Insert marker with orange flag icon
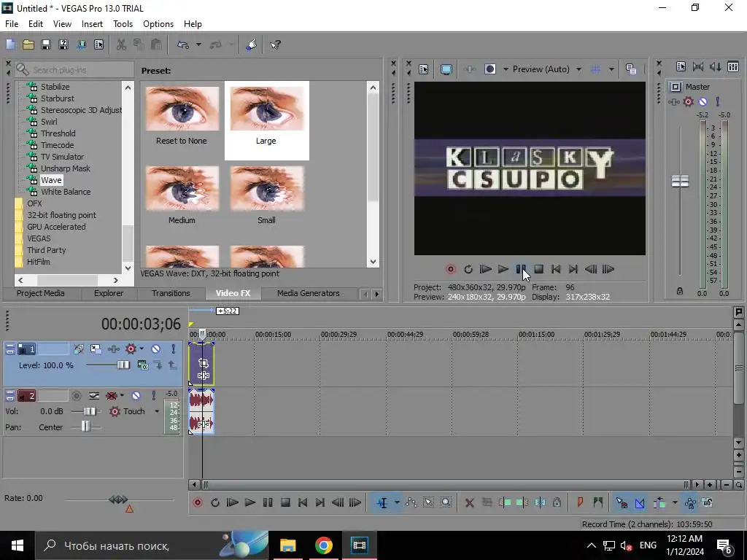Screen dimensions: 747x560 [x=580, y=503]
